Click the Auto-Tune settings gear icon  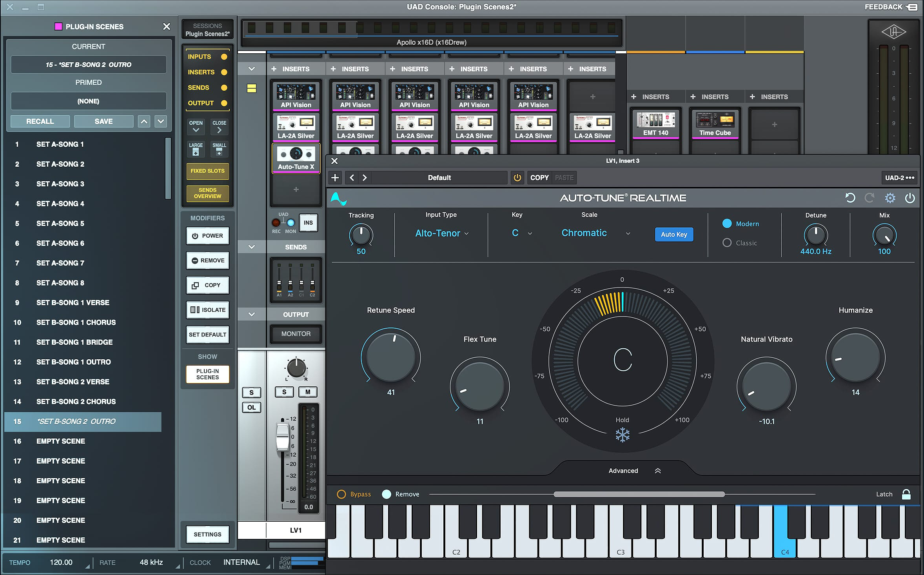tap(890, 198)
